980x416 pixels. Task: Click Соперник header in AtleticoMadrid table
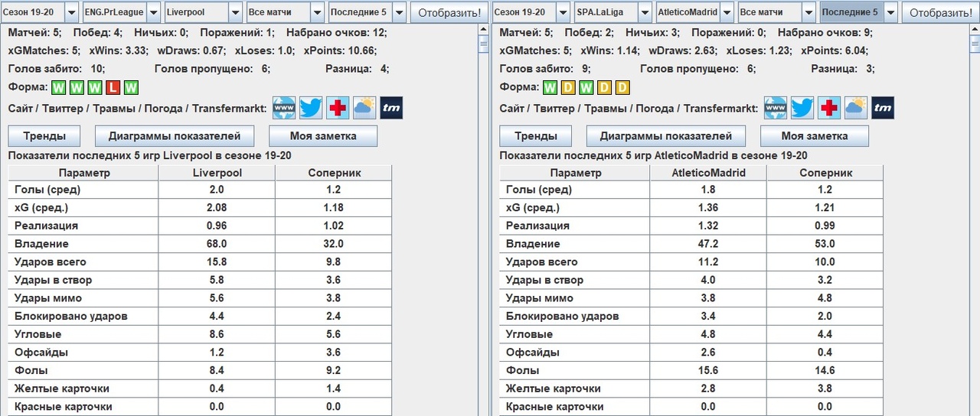click(825, 173)
